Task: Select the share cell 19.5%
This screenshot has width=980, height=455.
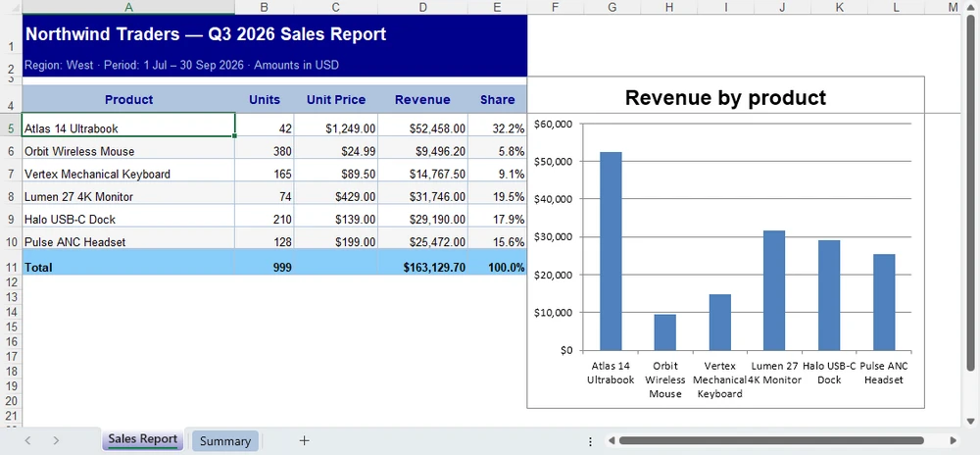Action: (x=498, y=193)
